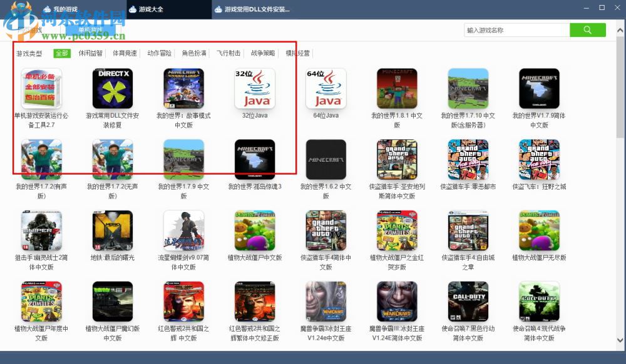626x364 pixels.
Task: Open 地铁:最后的曙光 Metro icon
Action: click(113, 230)
